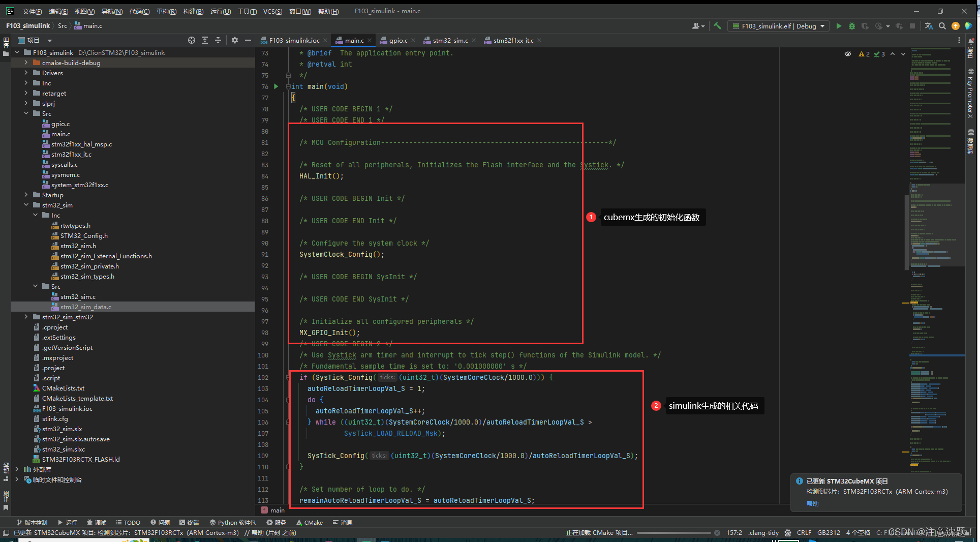Image resolution: width=980 pixels, height=542 pixels.
Task: Expand the stm32_sim_stm32 folder
Action: 26,317
